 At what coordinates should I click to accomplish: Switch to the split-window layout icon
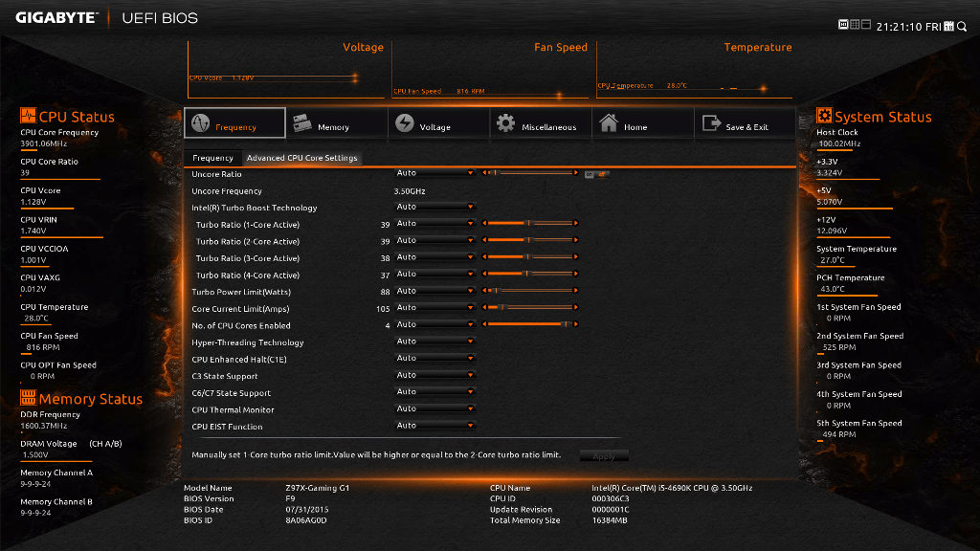[865, 25]
